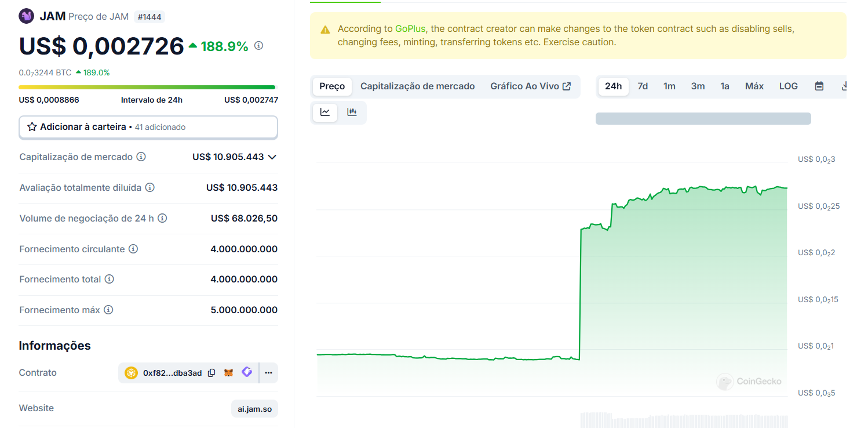Click the Informações heading
This screenshot has width=868, height=428.
pos(55,346)
